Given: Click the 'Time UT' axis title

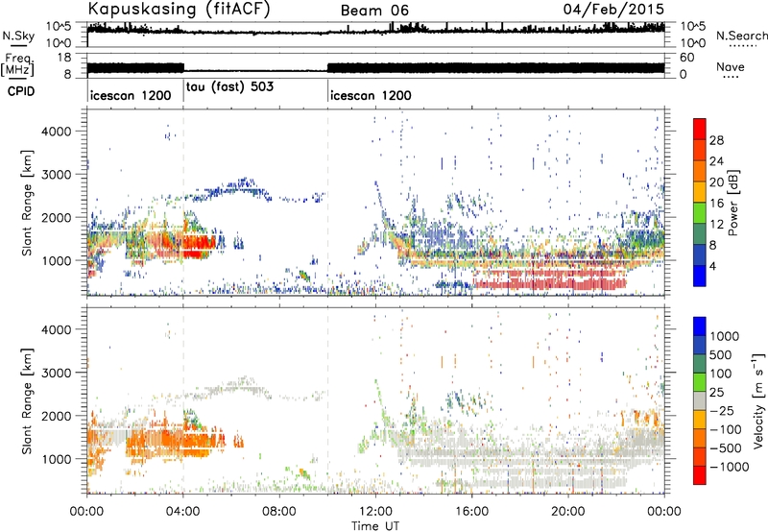Looking at the screenshot, I should (x=375, y=525).
